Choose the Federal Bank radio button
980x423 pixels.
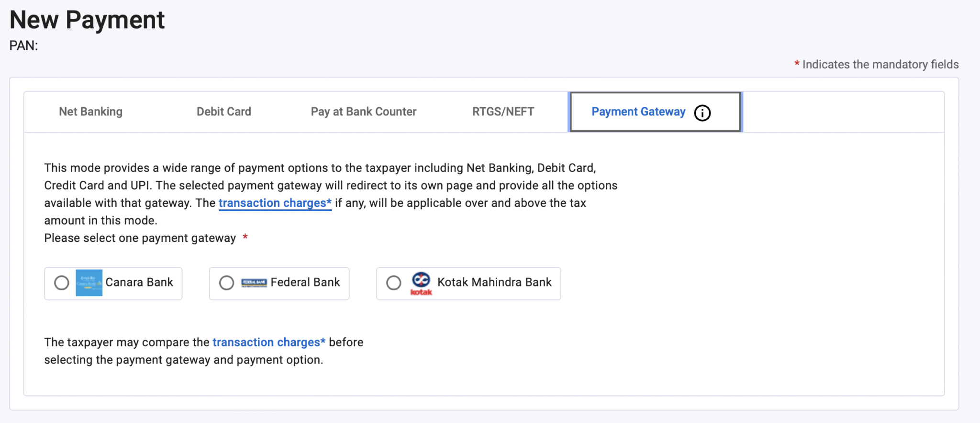(x=227, y=283)
